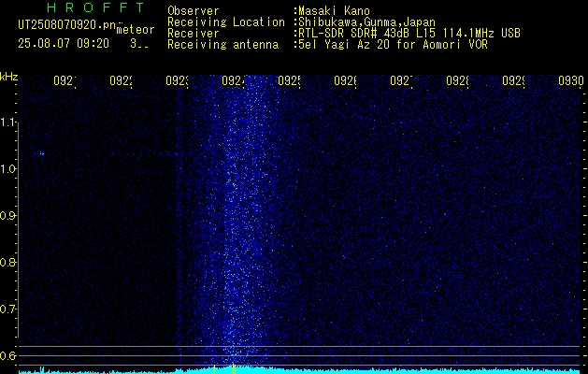
Task: Click the 0921 time marker
Action: click(x=65, y=80)
